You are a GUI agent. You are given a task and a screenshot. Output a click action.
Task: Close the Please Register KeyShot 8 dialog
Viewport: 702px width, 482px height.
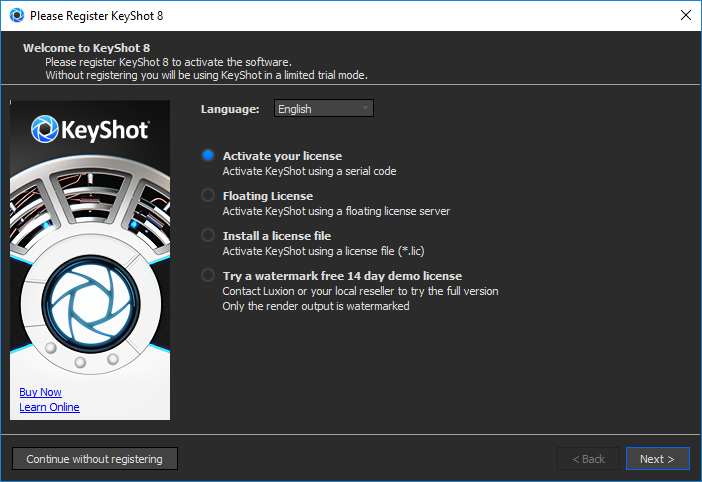coord(685,15)
